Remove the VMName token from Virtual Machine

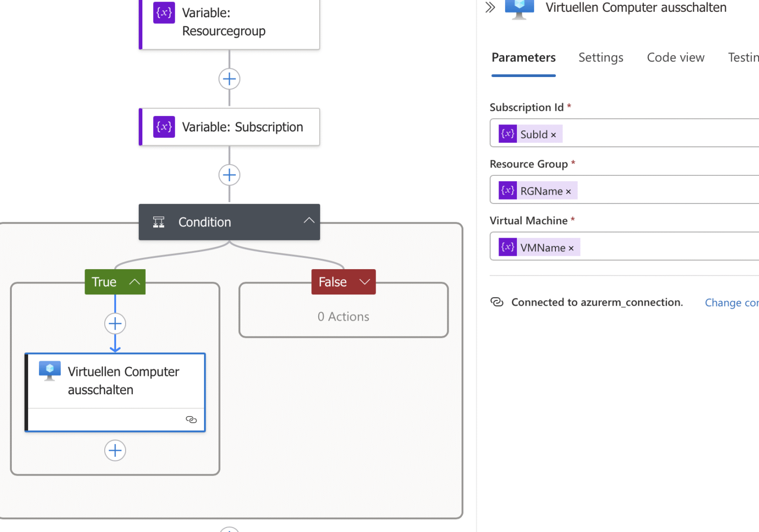click(571, 248)
